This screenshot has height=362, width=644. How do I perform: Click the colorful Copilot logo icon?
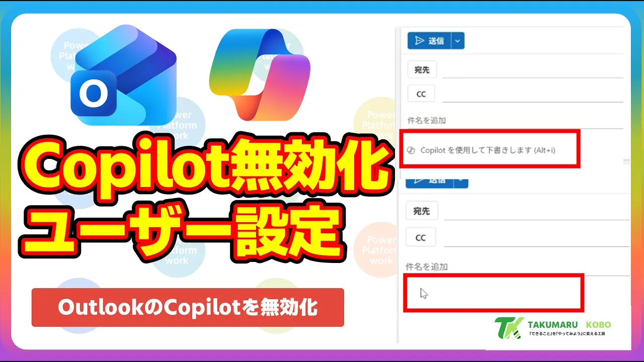coord(259,74)
